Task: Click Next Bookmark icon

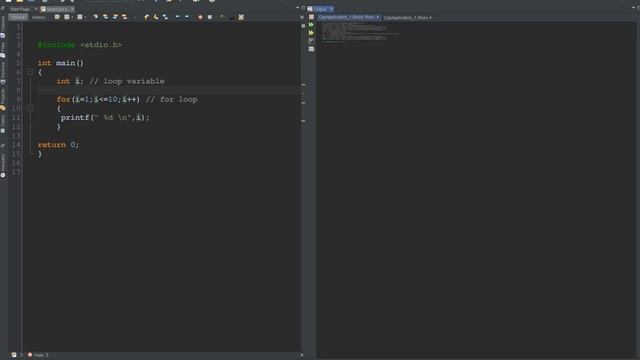Action: tap(156, 17)
